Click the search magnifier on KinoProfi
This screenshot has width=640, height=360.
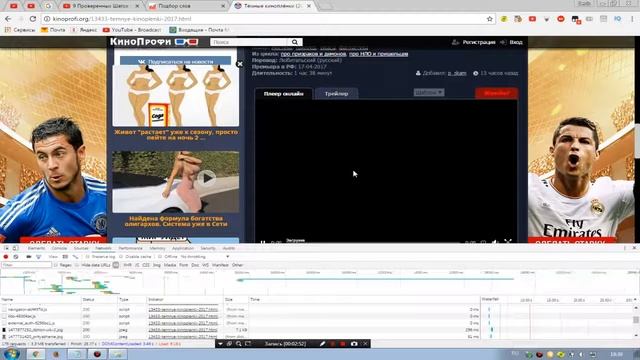(295, 42)
